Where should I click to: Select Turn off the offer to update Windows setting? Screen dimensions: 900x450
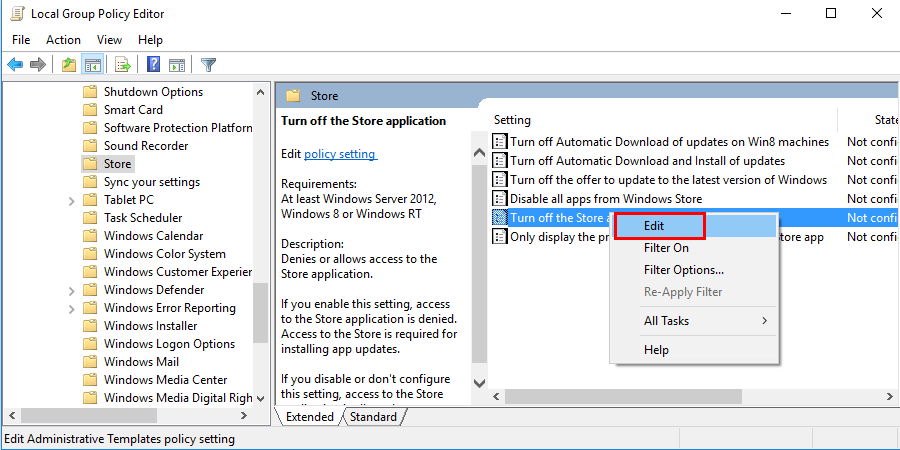(x=669, y=180)
